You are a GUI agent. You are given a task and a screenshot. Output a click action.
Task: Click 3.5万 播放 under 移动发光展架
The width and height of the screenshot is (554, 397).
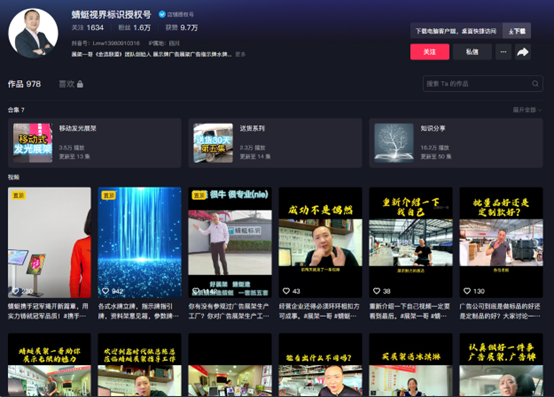click(72, 148)
